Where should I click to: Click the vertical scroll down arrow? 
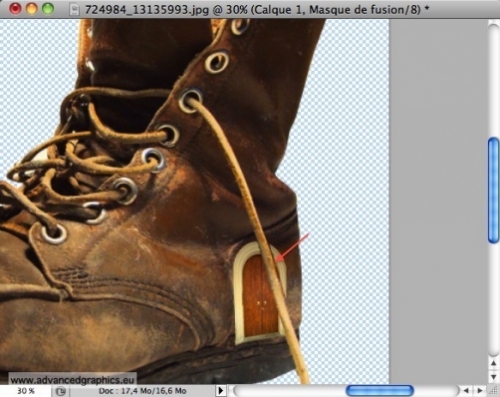click(494, 377)
